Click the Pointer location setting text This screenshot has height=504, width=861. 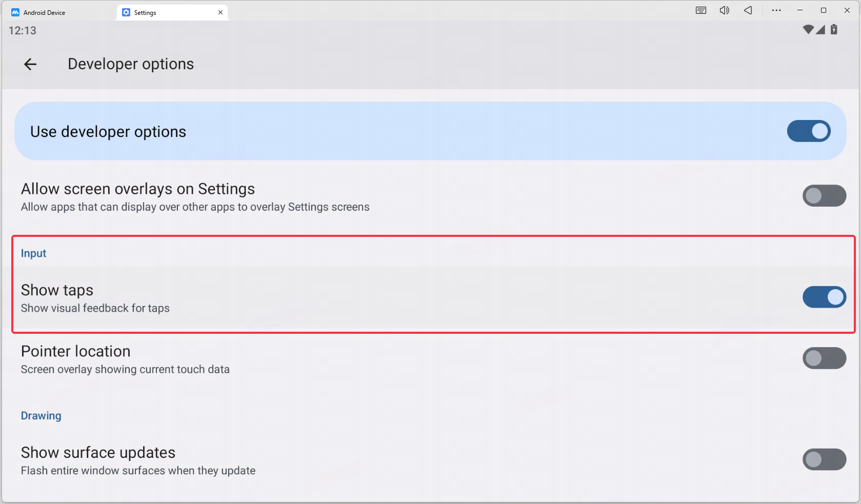pyautogui.click(x=75, y=351)
